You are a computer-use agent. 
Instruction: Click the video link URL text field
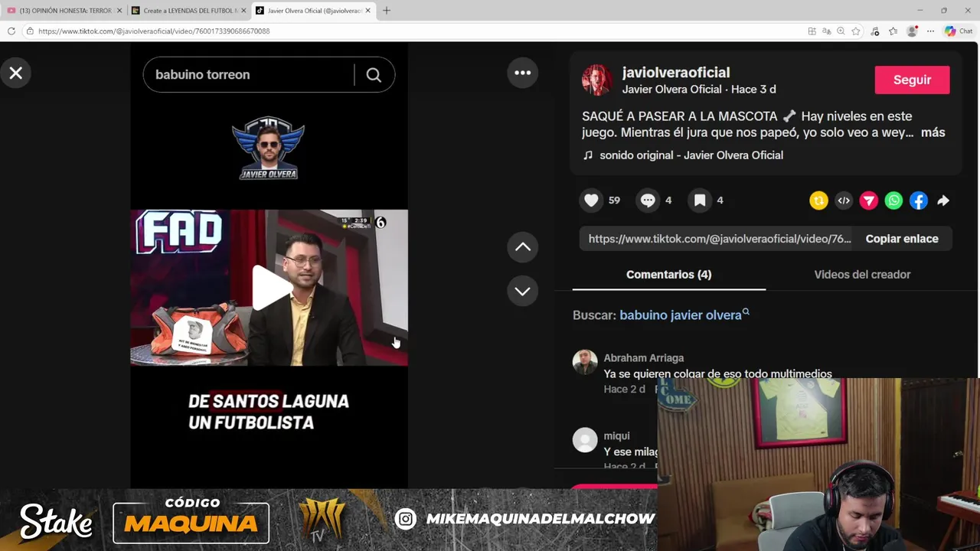coord(719,239)
